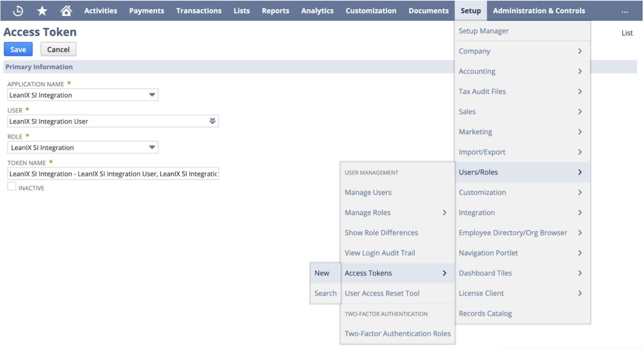
Task: Open the List link at top right
Action: pos(627,33)
